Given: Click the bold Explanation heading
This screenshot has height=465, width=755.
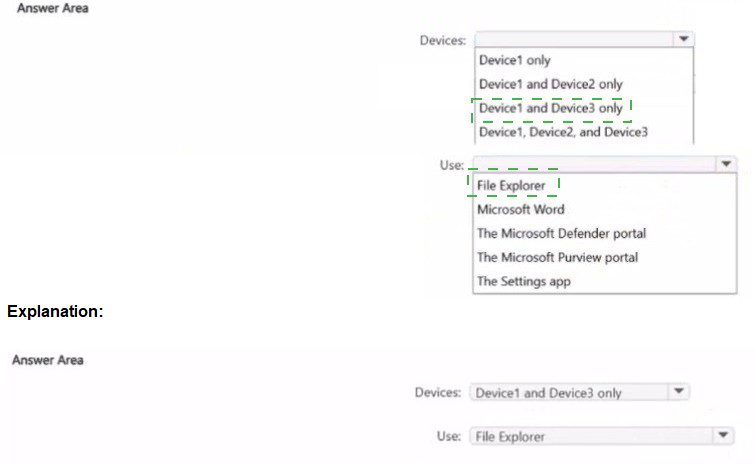Looking at the screenshot, I should [x=55, y=312].
